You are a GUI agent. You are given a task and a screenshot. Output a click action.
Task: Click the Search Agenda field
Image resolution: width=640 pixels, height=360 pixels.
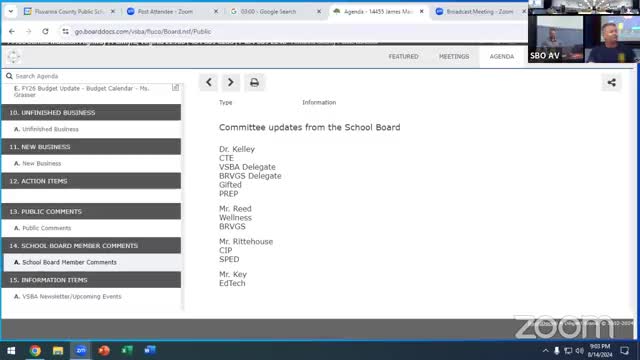(x=94, y=76)
